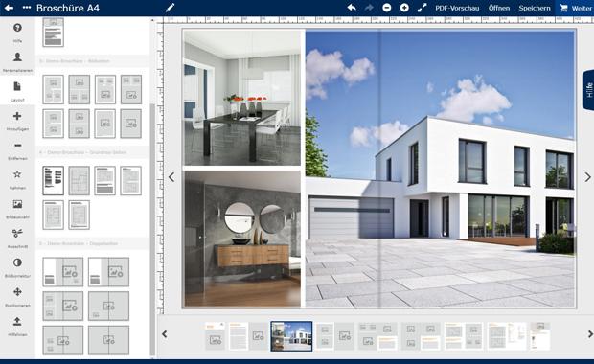
Task: Zoom in with the plus circle
Action: (x=404, y=8)
